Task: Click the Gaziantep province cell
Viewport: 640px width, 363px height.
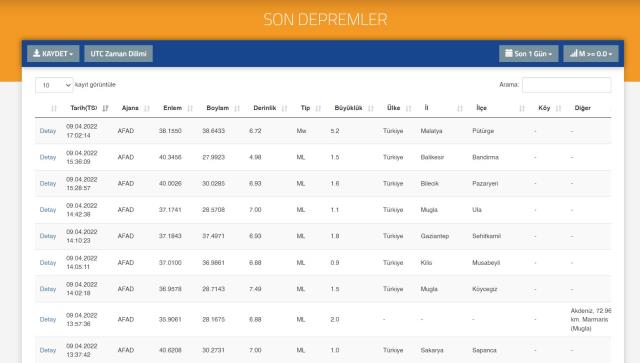Action: point(435,236)
